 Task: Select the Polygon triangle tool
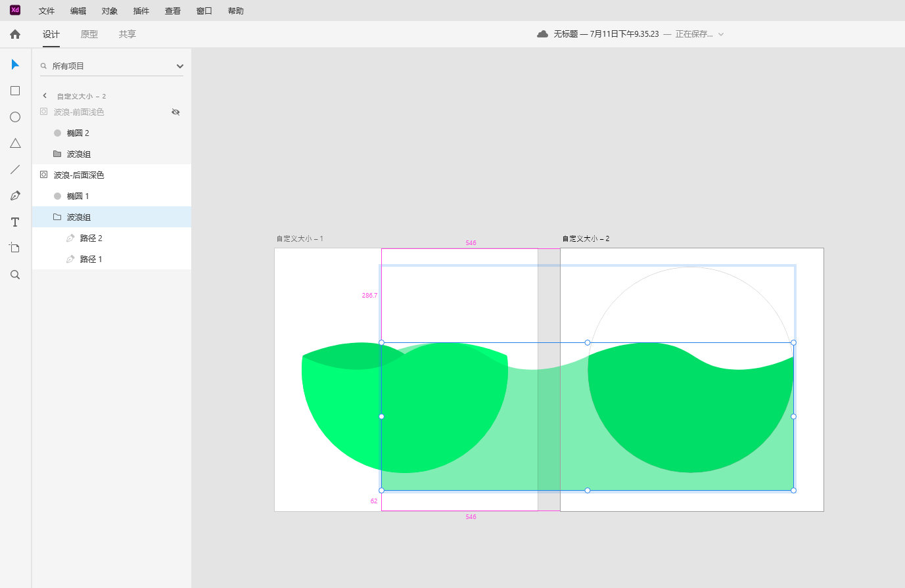point(15,143)
